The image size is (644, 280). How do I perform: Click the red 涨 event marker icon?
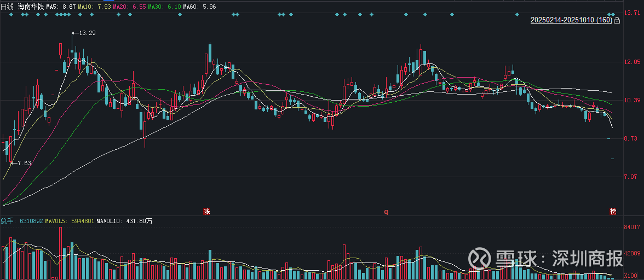[207, 212]
